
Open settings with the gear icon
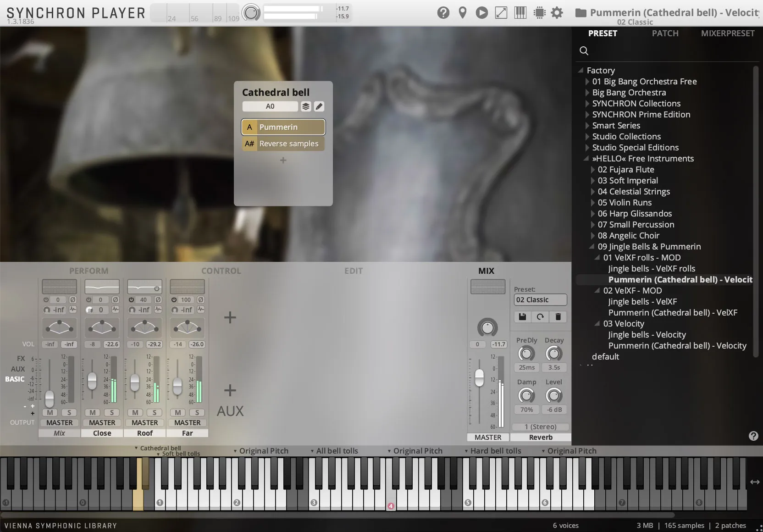pos(557,13)
